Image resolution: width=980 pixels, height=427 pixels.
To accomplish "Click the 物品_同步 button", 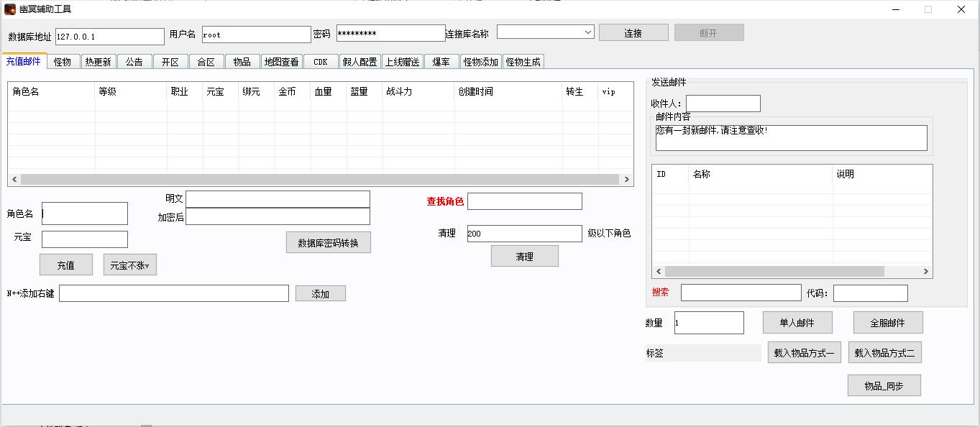I will point(884,386).
